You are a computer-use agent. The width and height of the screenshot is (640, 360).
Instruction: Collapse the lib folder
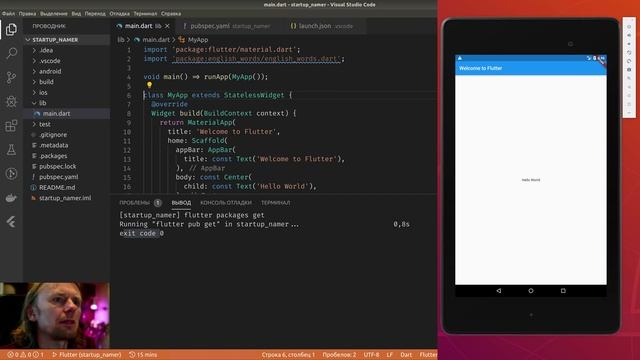click(x=42, y=103)
